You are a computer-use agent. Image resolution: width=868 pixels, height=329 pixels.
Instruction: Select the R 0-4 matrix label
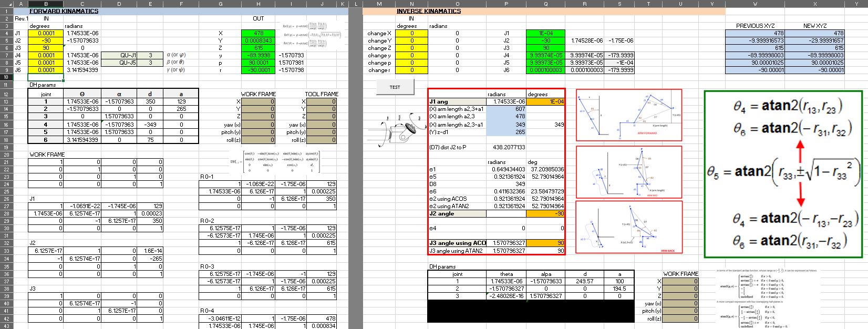coord(207,311)
